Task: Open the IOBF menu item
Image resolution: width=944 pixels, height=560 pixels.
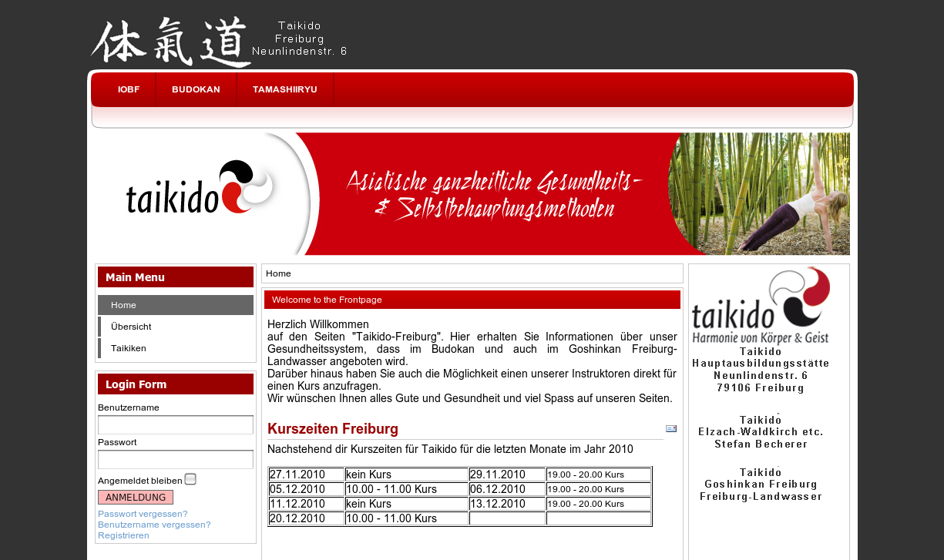Action: click(129, 89)
